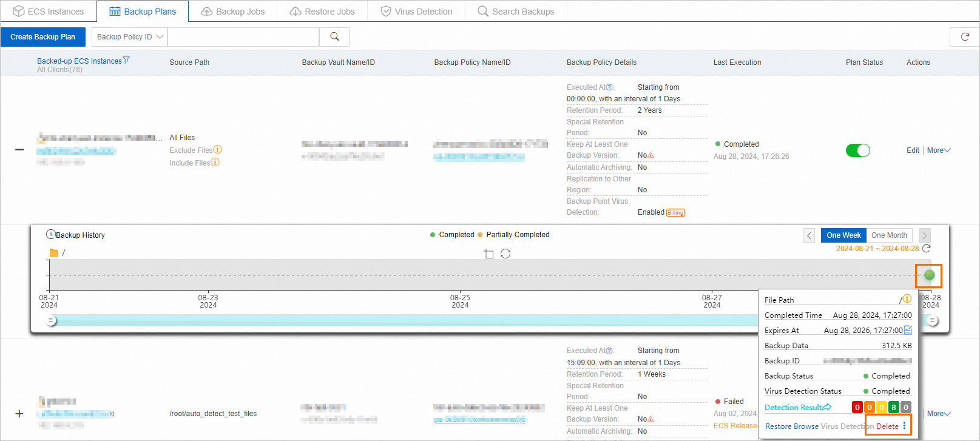Open help tip beside first Executed At

pos(609,87)
